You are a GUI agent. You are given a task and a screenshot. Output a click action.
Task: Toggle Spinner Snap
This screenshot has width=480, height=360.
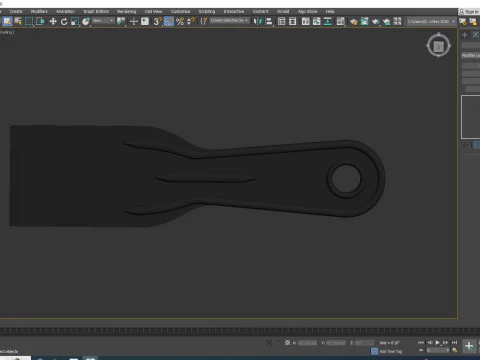pos(191,22)
